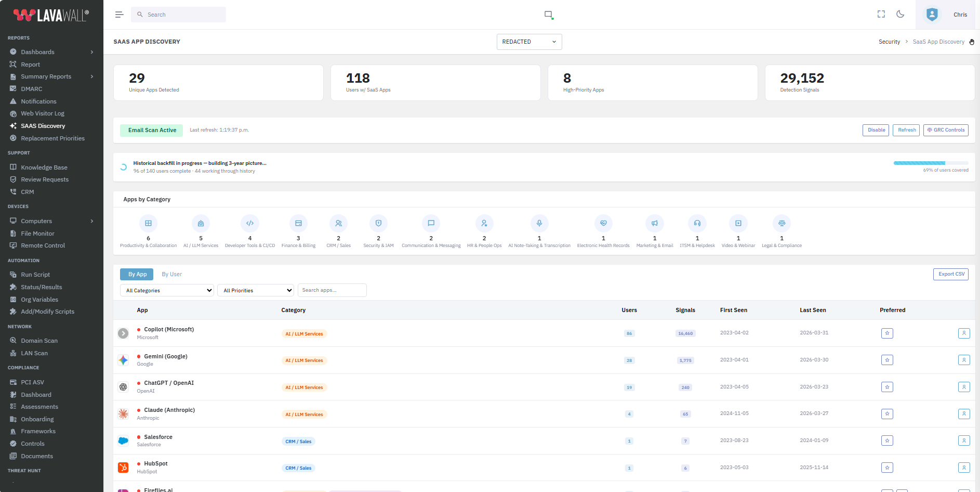The image size is (980, 492).
Task: Open the All Categories filter dropdown
Action: pyautogui.click(x=166, y=290)
